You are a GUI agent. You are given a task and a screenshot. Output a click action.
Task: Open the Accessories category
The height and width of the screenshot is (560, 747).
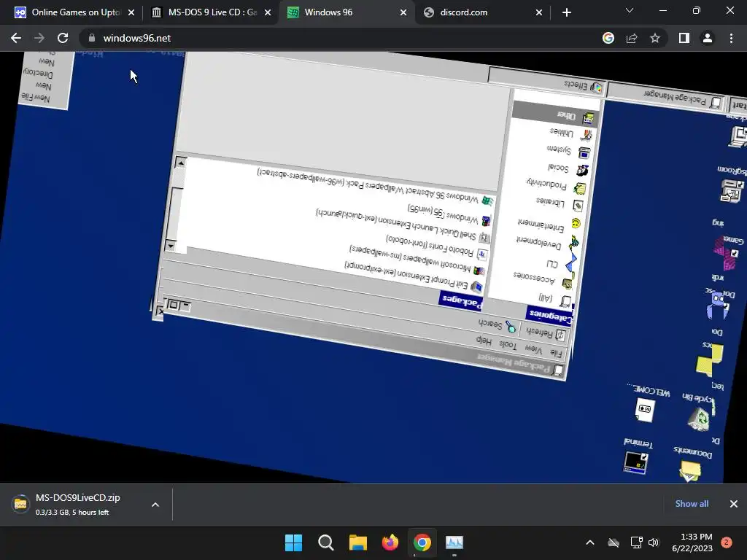tap(543, 279)
